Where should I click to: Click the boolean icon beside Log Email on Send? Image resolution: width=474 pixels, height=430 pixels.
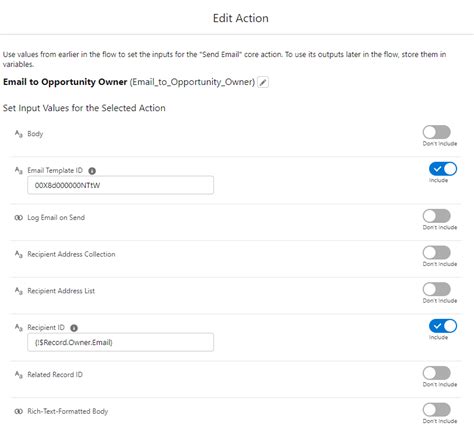[x=19, y=218]
